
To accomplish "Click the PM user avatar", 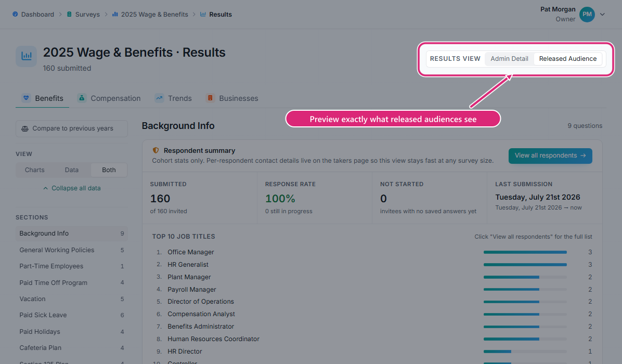I will click(x=587, y=14).
